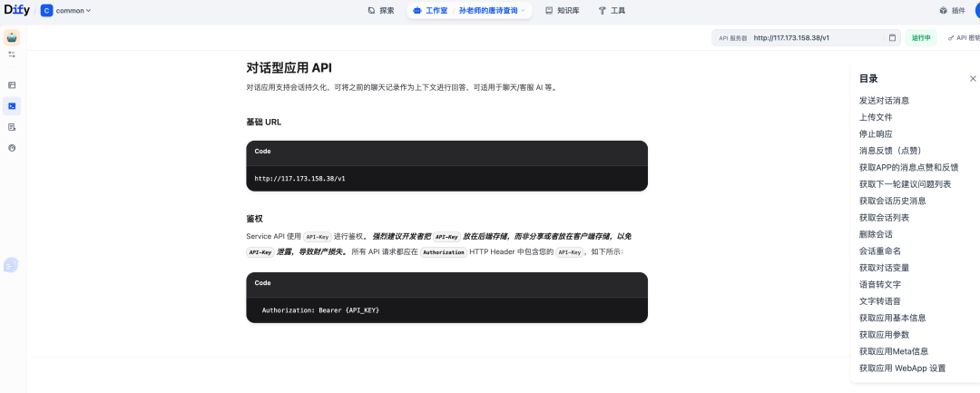
Task: Copy the API server URL with clipboard icon
Action: click(893, 38)
